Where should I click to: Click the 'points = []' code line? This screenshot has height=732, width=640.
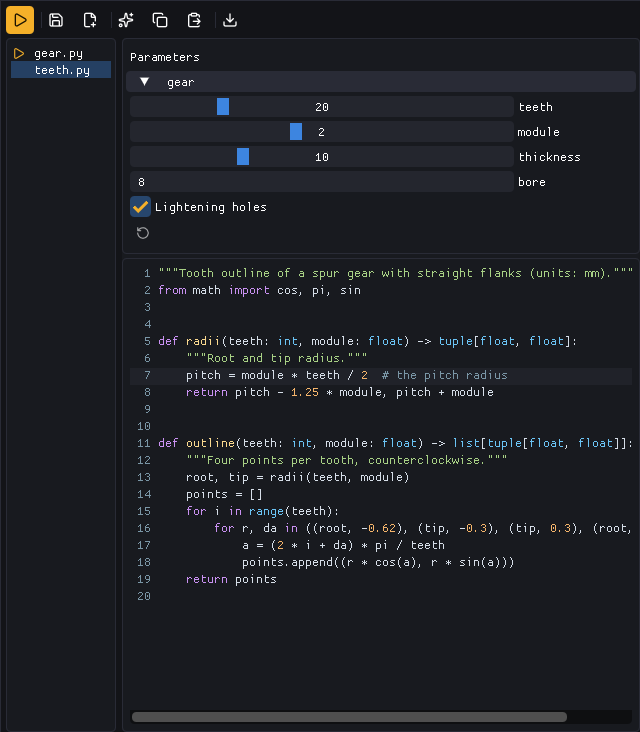(x=225, y=494)
